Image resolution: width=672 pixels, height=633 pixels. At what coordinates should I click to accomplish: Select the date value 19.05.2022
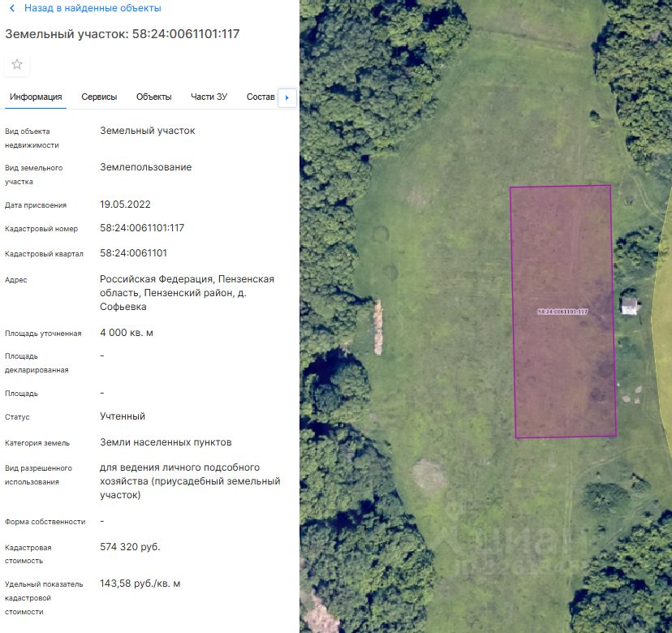coord(125,205)
